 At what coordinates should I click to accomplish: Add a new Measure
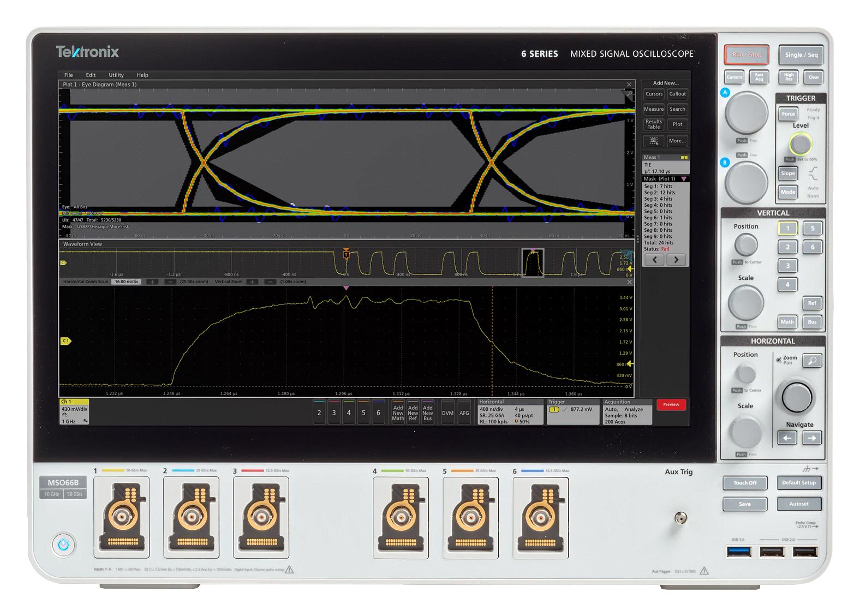pyautogui.click(x=654, y=109)
